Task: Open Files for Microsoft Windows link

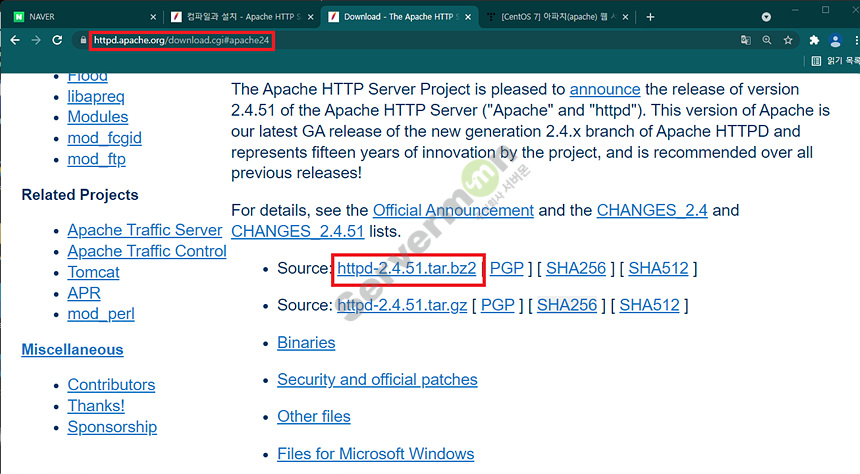Action: coord(376,454)
